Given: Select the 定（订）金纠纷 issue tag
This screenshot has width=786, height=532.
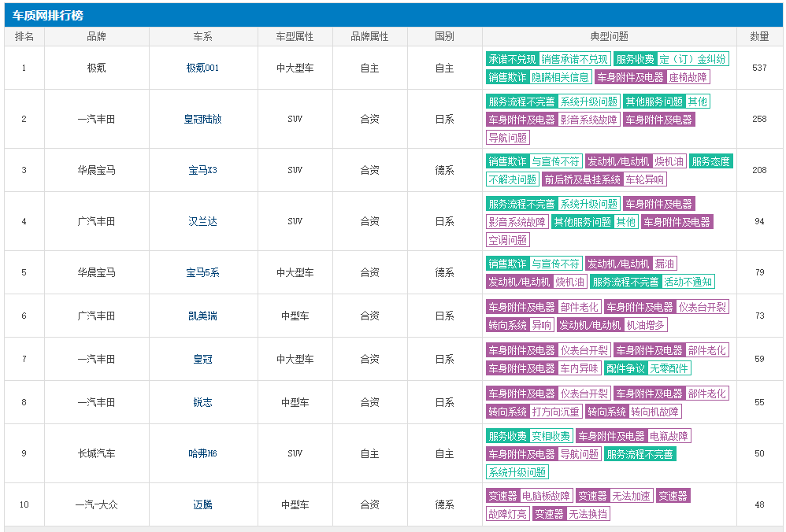Looking at the screenshot, I should (693, 59).
